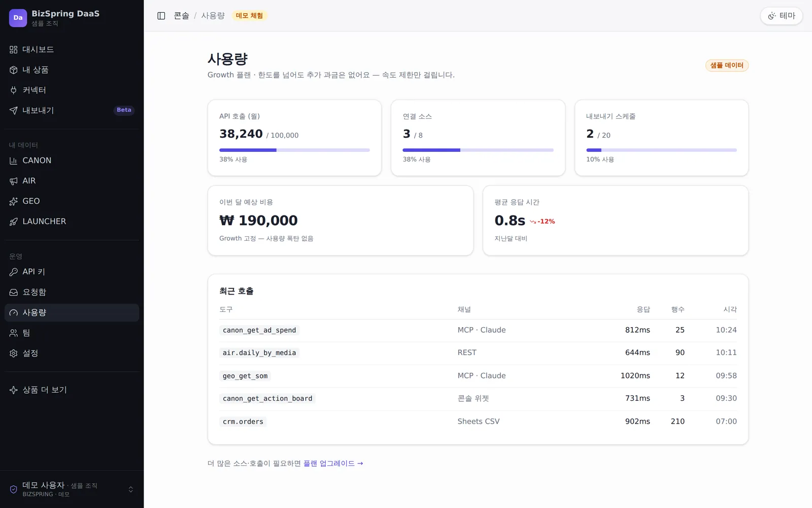Click the 1020ms response value

click(635, 375)
